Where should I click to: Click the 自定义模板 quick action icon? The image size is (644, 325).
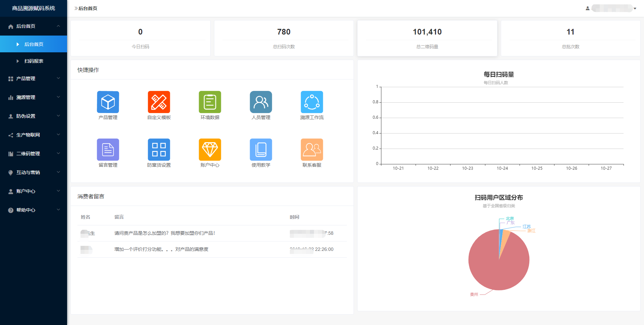pos(159,102)
